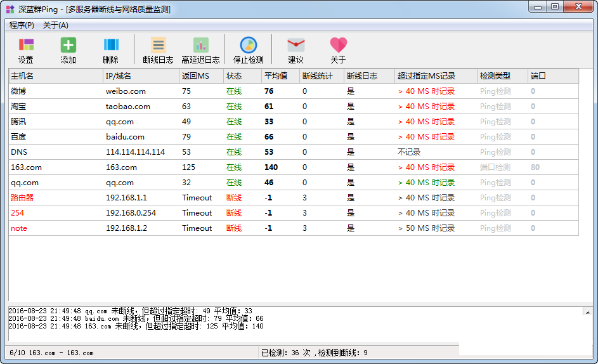
Task: Select the 微博 host row
Action: (x=294, y=91)
